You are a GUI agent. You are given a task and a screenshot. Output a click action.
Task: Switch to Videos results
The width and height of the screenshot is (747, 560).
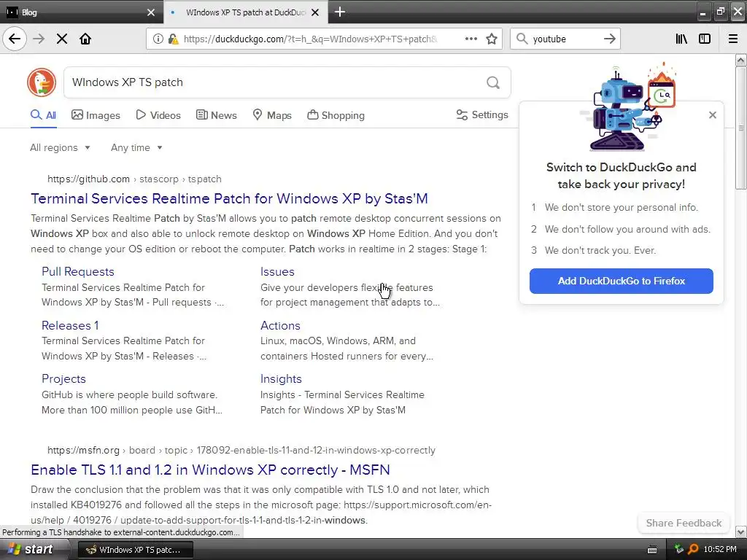point(158,115)
